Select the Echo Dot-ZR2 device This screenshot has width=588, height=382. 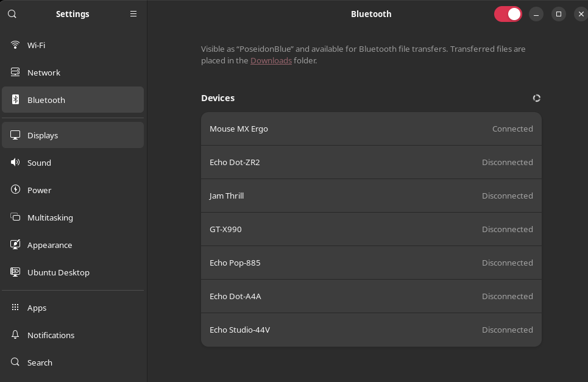pyautogui.click(x=370, y=163)
